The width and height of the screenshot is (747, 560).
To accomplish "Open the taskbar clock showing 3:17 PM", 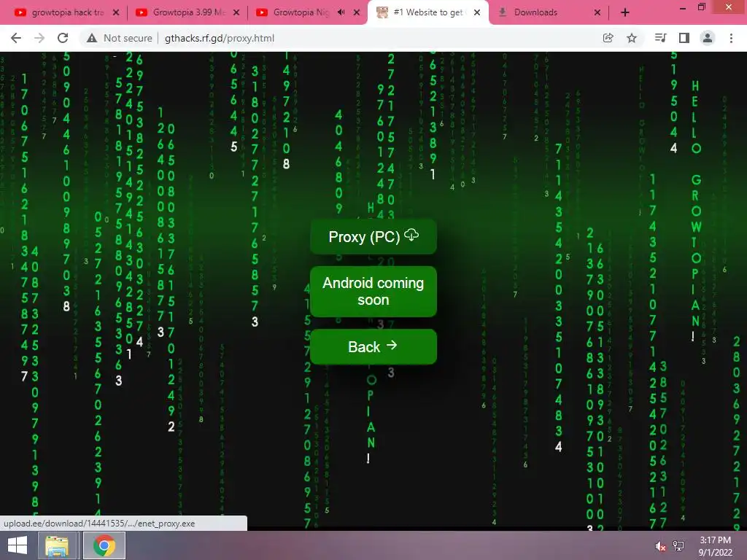I will [715, 546].
